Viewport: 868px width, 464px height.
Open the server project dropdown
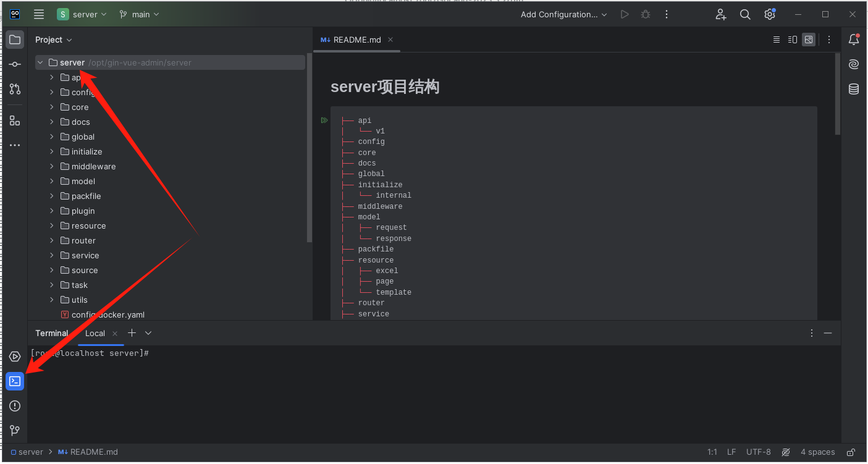(82, 14)
